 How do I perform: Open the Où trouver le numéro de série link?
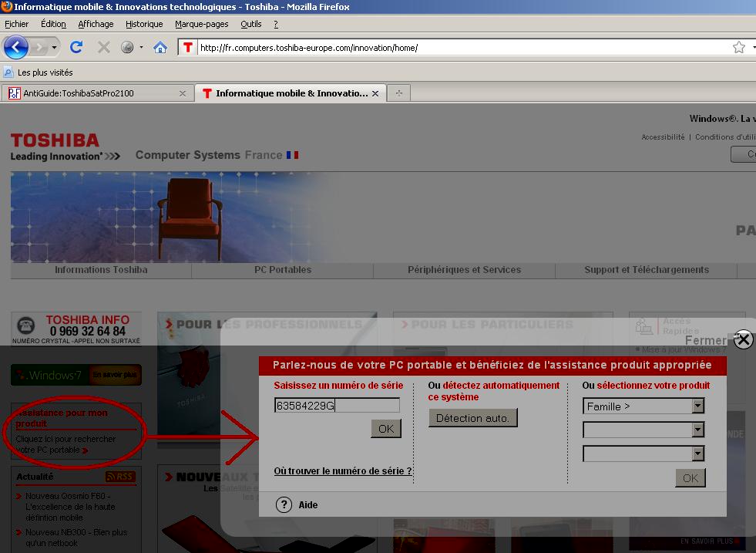(x=343, y=471)
